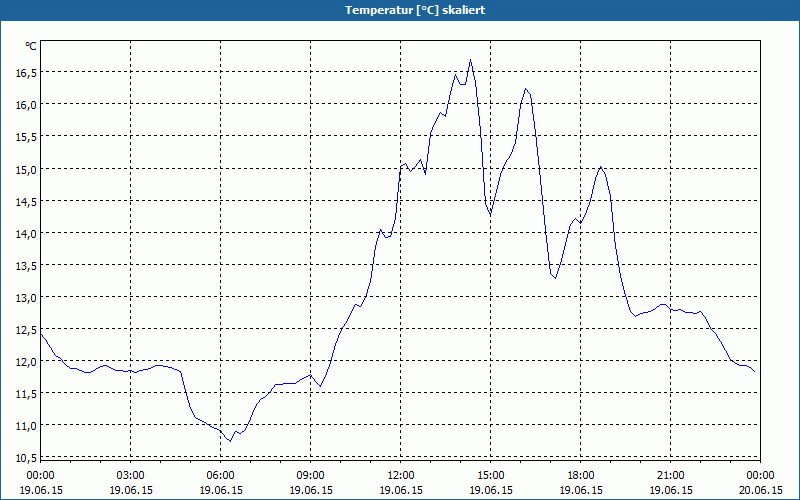800x500 pixels.
Task: Select the 13,0 y-axis label
Action: pos(27,298)
